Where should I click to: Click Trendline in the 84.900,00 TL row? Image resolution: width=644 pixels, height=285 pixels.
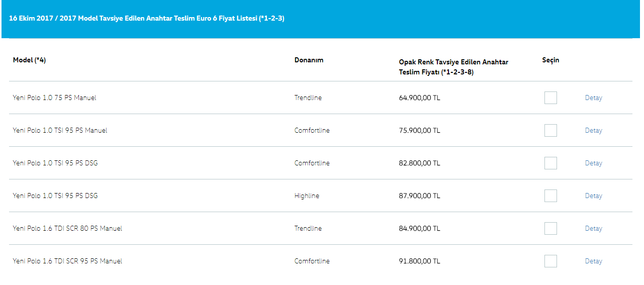(308, 229)
